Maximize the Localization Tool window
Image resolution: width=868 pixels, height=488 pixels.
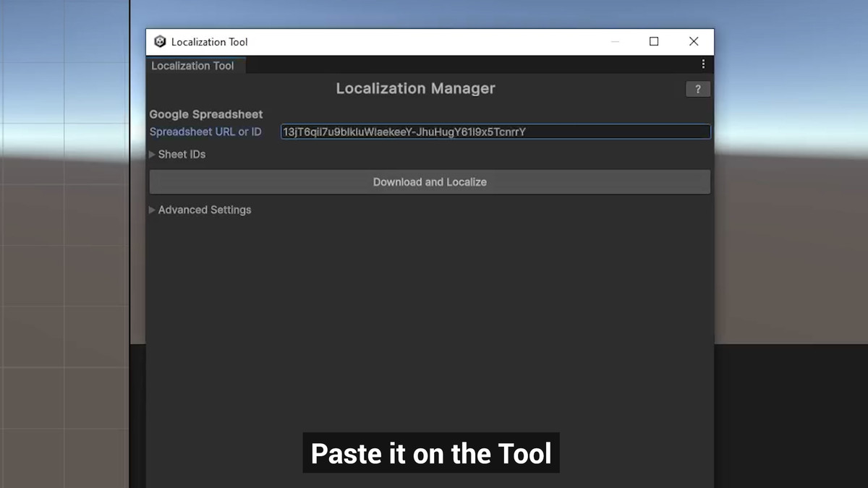[x=654, y=42]
